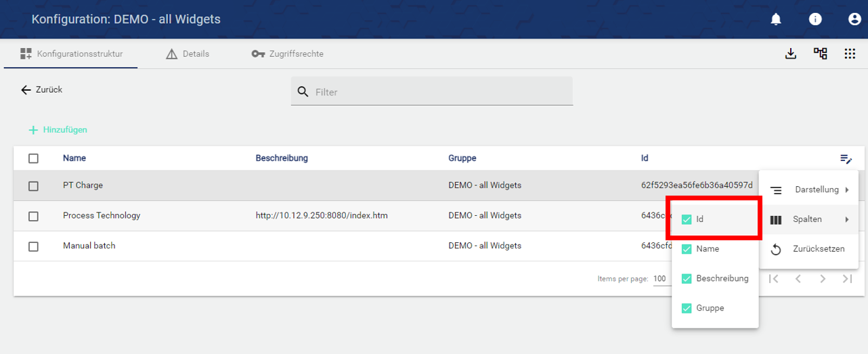Open the notifications bell icon
Viewport: 868px width, 354px height.
click(776, 20)
